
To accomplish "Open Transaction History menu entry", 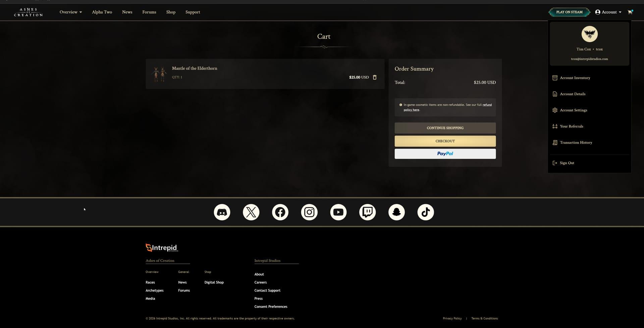I will tap(572, 142).
